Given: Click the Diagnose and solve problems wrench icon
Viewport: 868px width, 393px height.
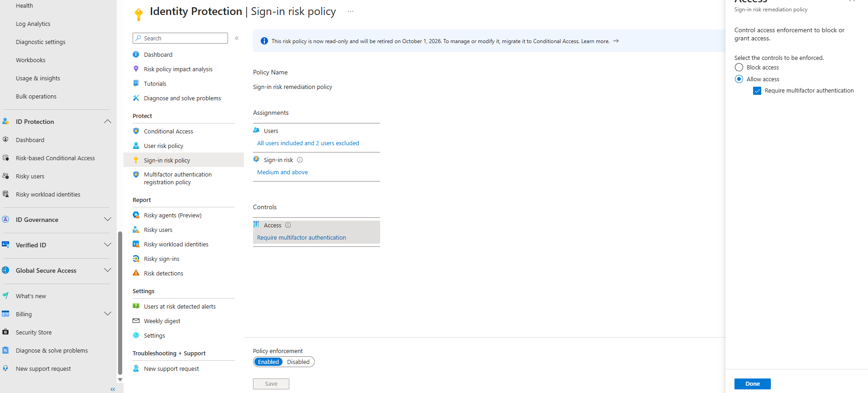Looking at the screenshot, I should pyautogui.click(x=136, y=98).
